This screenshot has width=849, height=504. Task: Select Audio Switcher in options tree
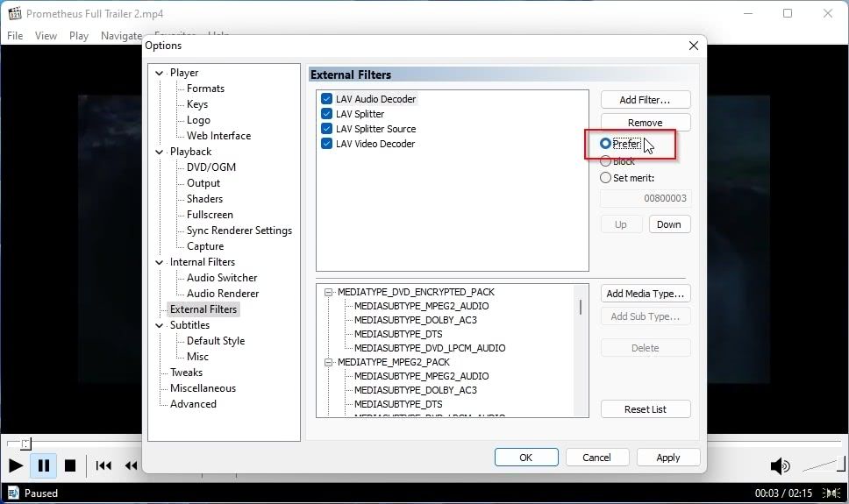pos(222,278)
